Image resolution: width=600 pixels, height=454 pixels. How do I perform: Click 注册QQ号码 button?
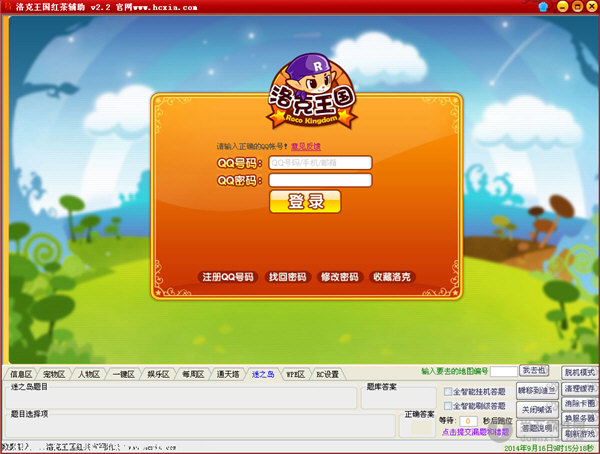tap(228, 277)
